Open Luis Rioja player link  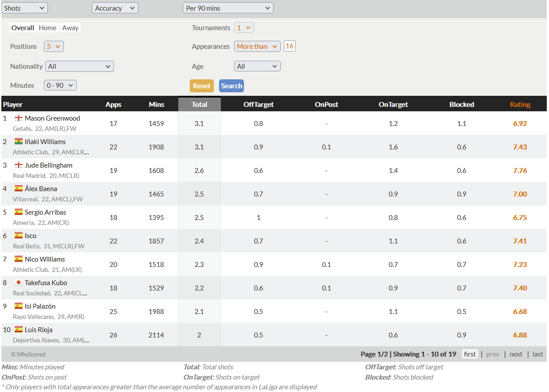tap(39, 330)
